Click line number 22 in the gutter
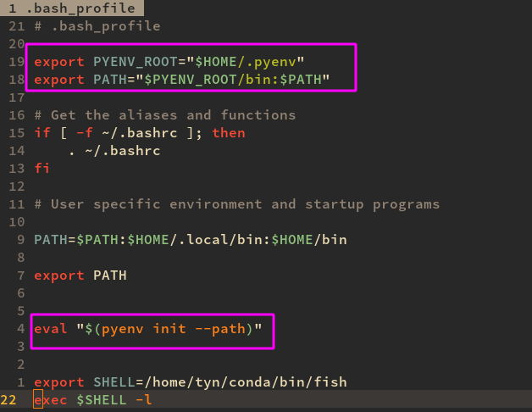Screen dimensions: 532x412 click(8, 400)
